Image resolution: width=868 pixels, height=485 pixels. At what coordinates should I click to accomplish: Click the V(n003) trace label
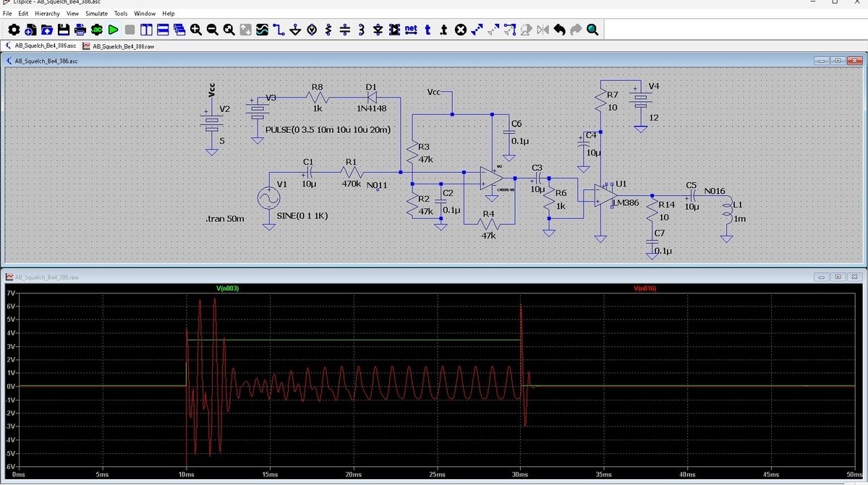[x=226, y=287]
